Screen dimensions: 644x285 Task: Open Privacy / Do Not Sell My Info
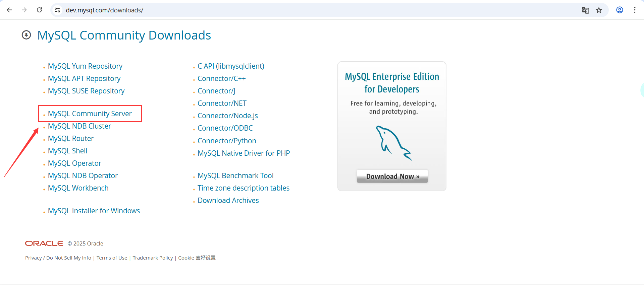(x=58, y=258)
